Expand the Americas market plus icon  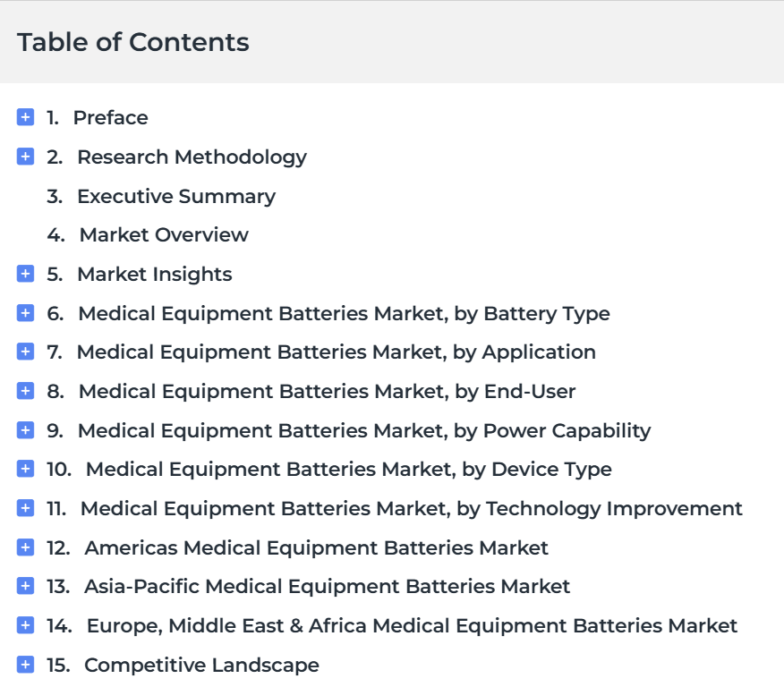tap(25, 547)
